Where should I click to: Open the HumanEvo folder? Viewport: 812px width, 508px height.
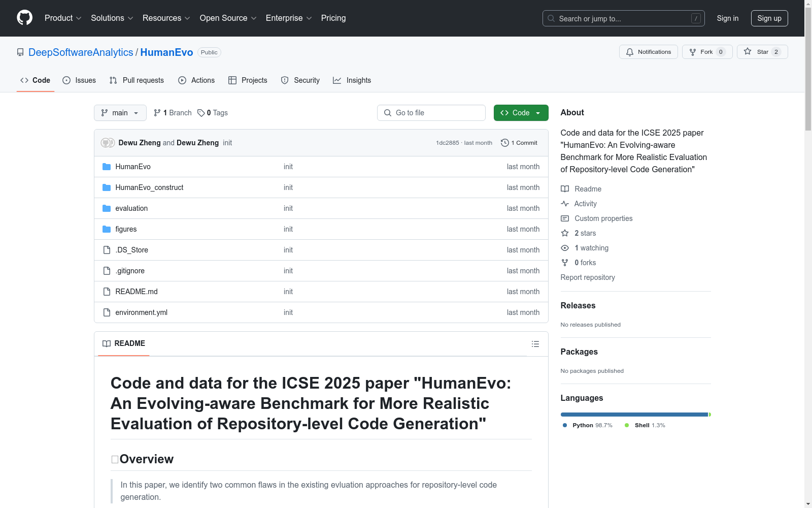[x=133, y=167]
